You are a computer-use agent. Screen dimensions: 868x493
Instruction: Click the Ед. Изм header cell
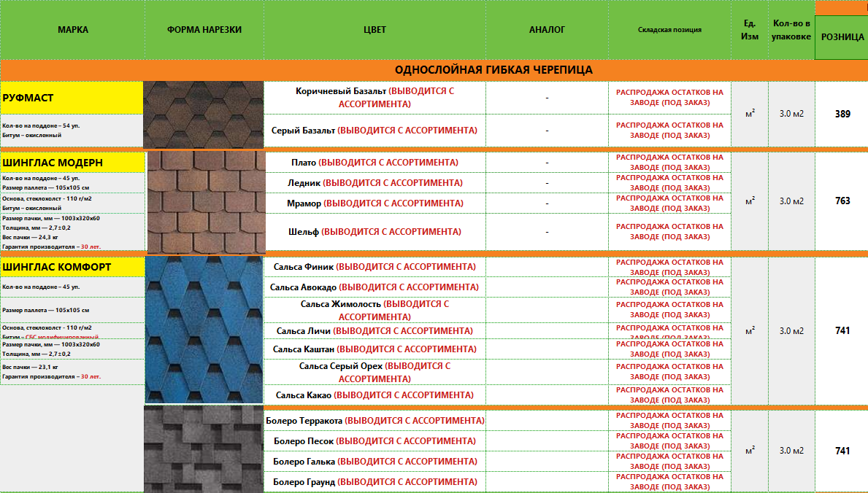click(750, 30)
